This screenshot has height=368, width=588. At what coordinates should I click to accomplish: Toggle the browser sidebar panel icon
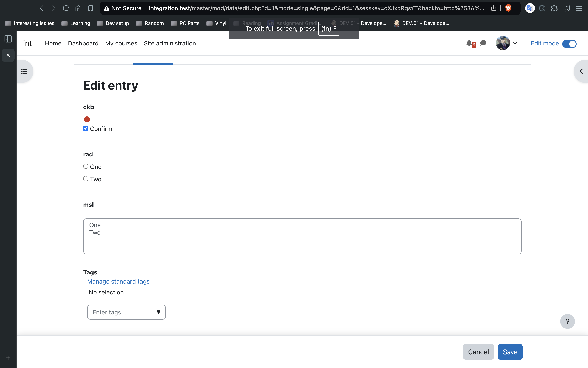[x=8, y=39]
